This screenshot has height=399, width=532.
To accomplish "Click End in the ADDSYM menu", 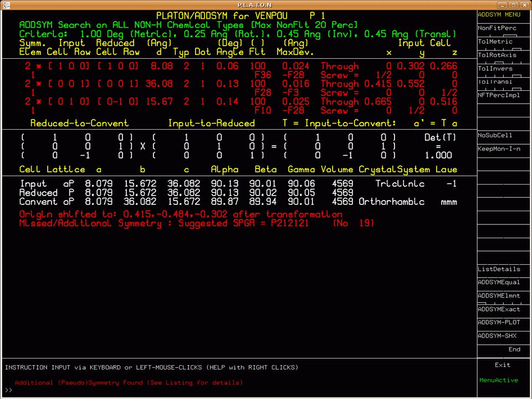I will (x=514, y=350).
